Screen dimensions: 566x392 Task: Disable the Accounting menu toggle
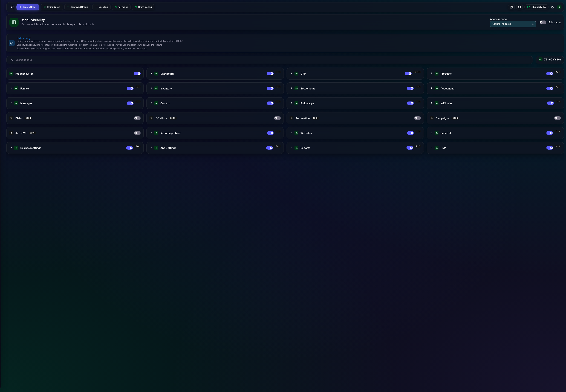[x=550, y=88]
